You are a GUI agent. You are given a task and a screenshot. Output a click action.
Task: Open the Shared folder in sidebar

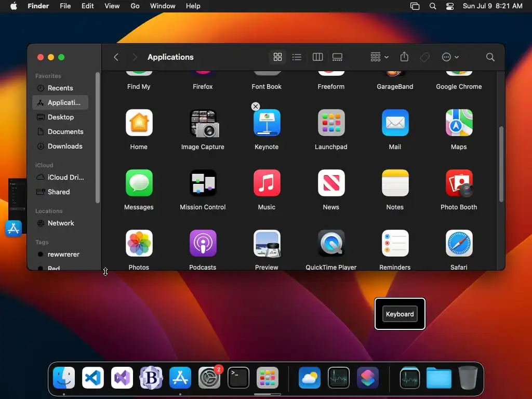(60, 192)
